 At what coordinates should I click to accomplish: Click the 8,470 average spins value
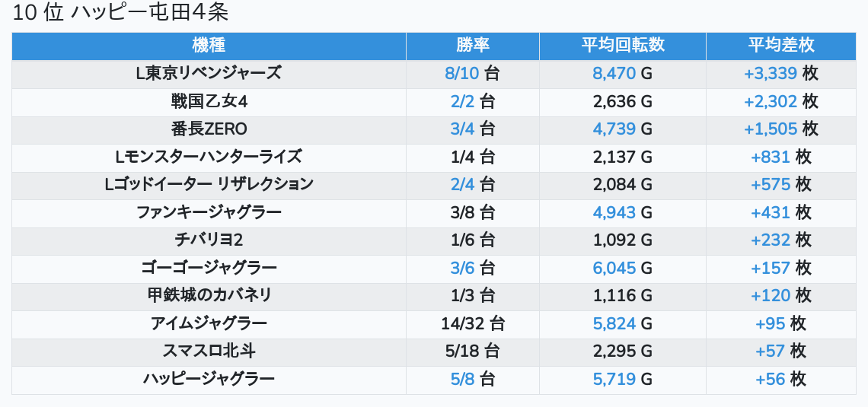(x=614, y=74)
